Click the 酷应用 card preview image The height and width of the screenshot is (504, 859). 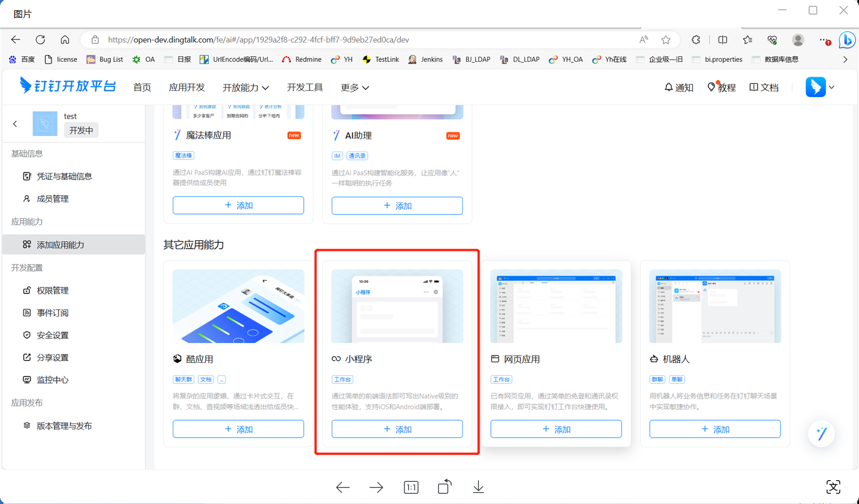pos(238,306)
